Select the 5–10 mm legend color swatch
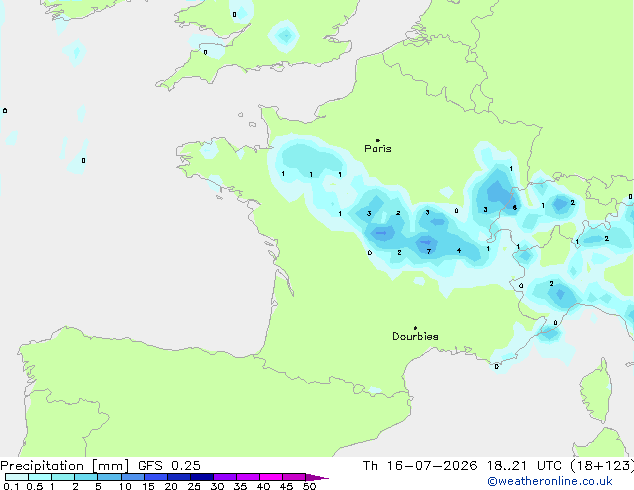The image size is (634, 490). point(109,477)
